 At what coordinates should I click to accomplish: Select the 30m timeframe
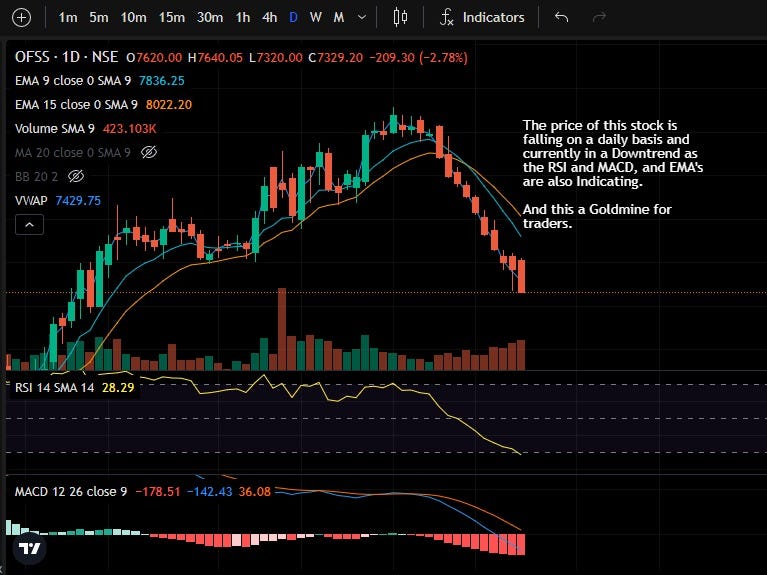tap(210, 18)
